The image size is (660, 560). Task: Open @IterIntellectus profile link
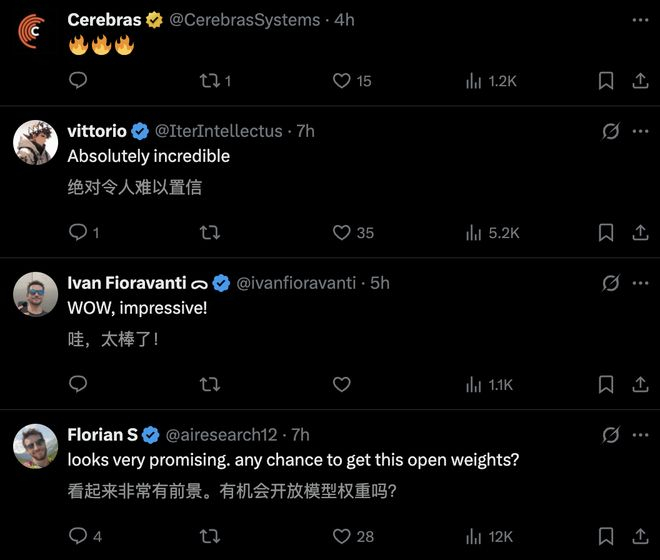pos(220,131)
